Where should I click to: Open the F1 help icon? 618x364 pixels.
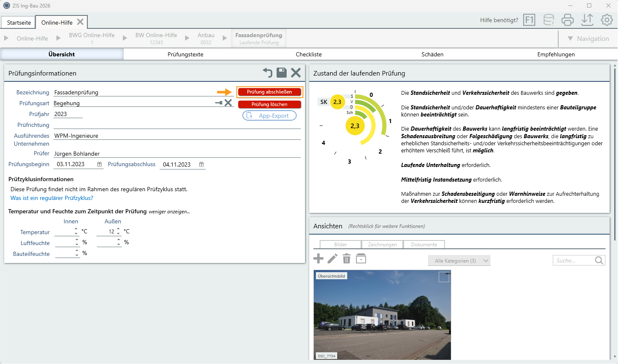pos(529,20)
